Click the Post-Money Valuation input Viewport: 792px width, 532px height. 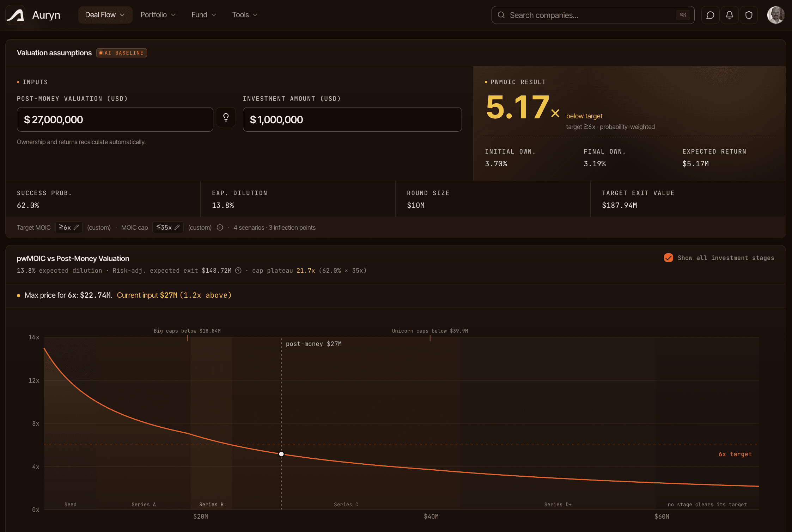115,119
